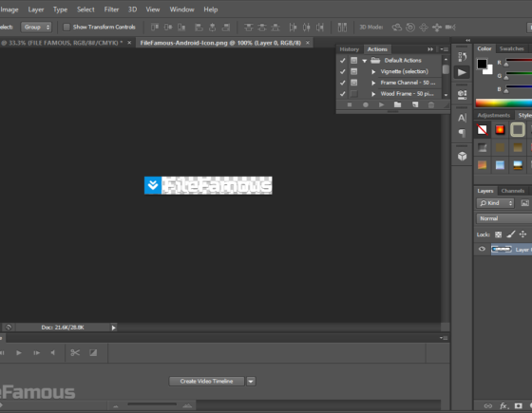
Task: Click the play action button in Actions panel
Action: (x=381, y=104)
